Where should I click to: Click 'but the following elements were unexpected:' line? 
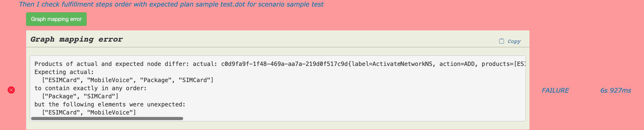[110, 105]
